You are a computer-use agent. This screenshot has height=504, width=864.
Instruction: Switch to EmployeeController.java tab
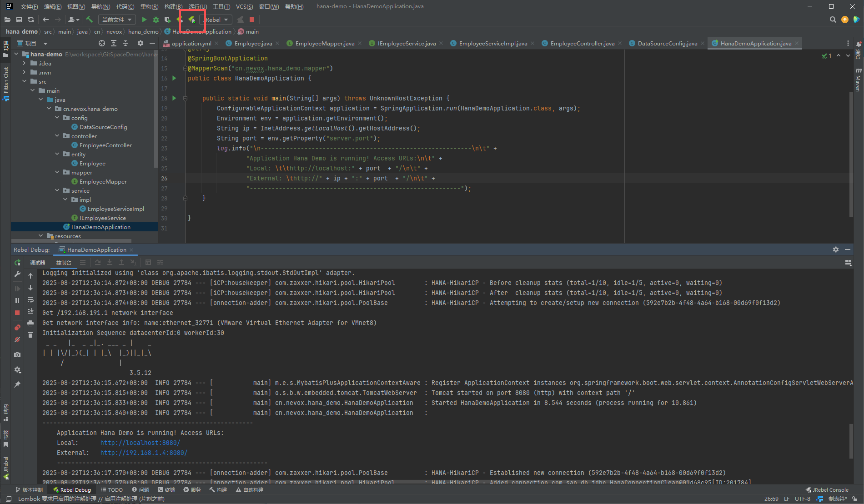582,43
